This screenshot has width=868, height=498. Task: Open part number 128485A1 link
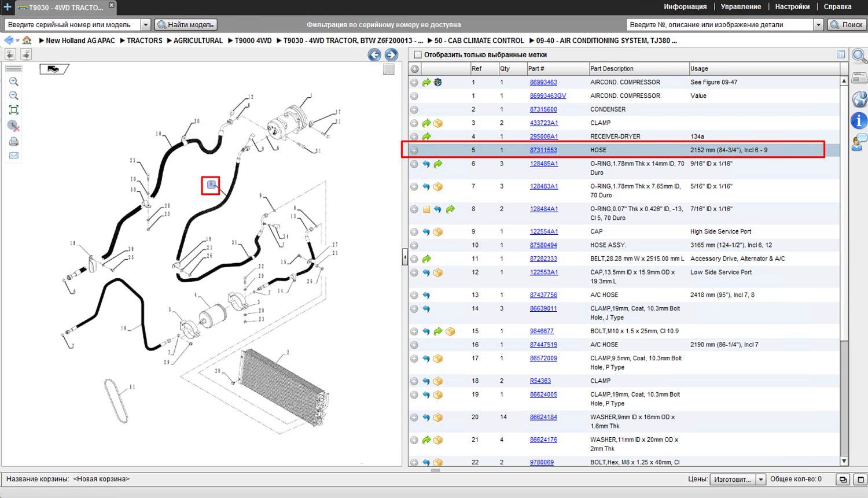[x=544, y=164]
